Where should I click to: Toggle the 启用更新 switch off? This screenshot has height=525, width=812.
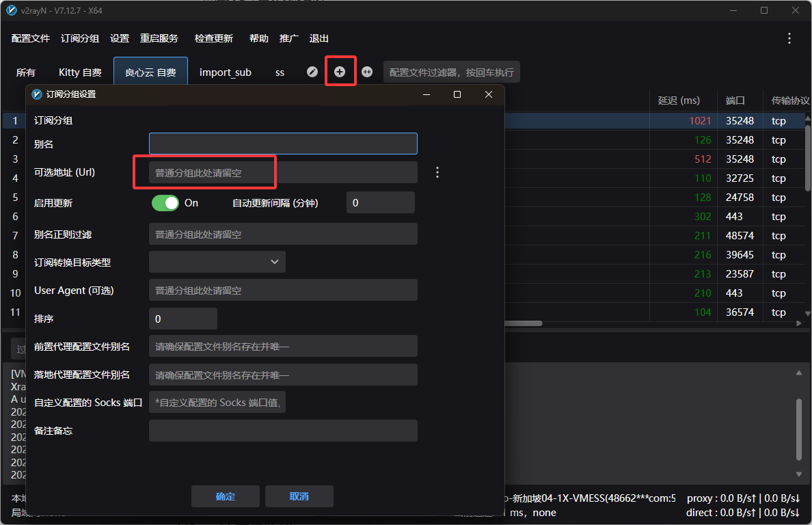165,203
